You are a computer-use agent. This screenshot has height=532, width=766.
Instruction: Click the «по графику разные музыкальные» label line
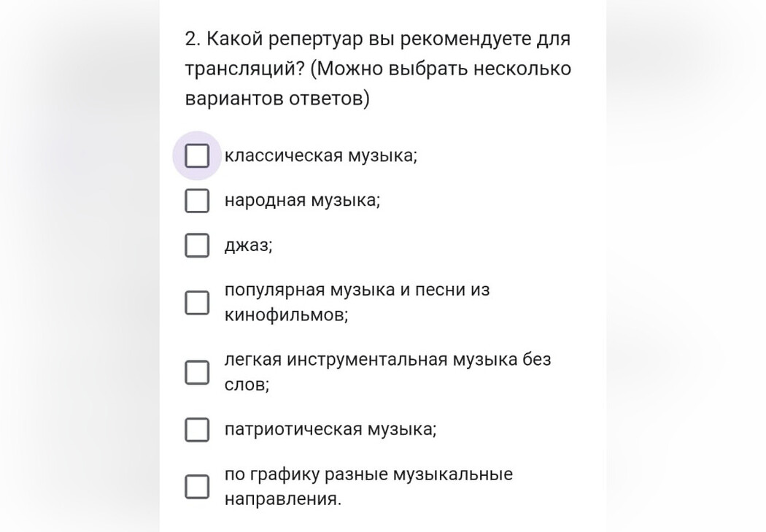click(369, 474)
